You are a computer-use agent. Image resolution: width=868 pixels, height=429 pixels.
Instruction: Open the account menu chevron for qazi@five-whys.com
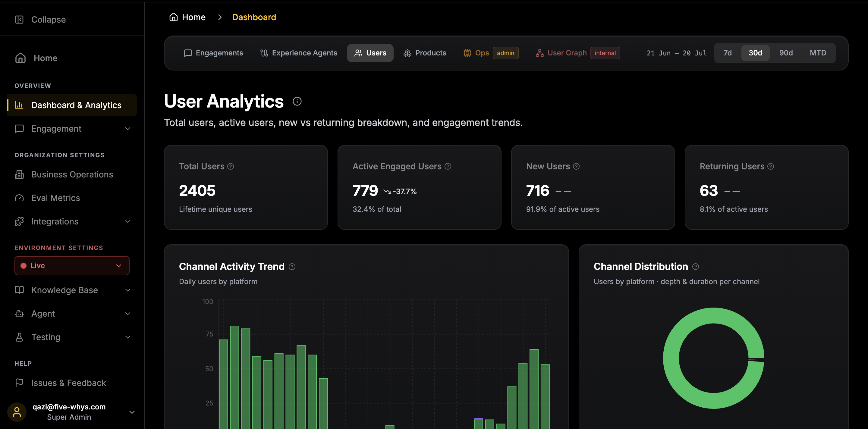pyautogui.click(x=132, y=412)
